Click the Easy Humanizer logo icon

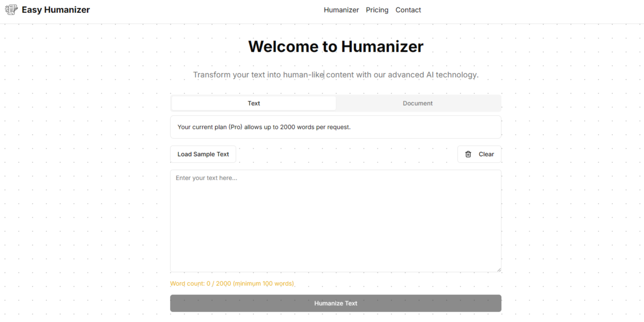[x=11, y=9]
